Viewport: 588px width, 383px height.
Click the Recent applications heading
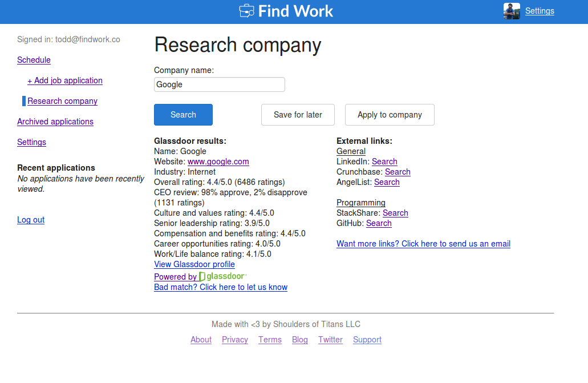coord(56,168)
